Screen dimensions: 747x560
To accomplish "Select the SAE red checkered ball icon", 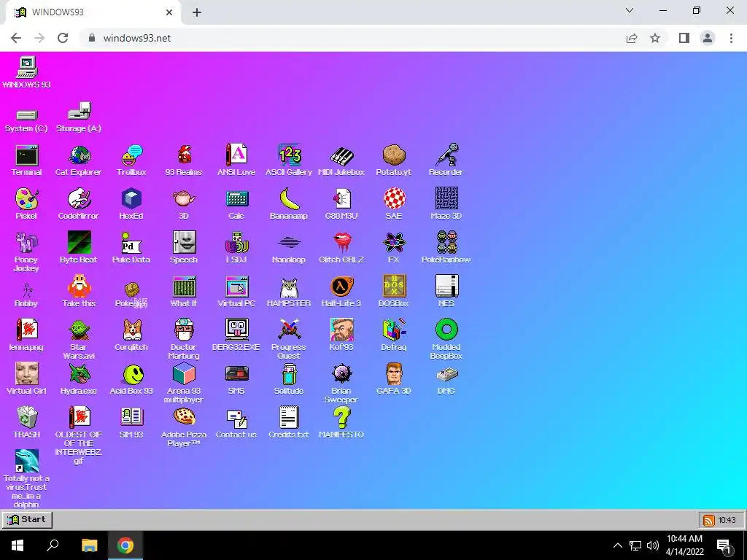I will coord(394,198).
